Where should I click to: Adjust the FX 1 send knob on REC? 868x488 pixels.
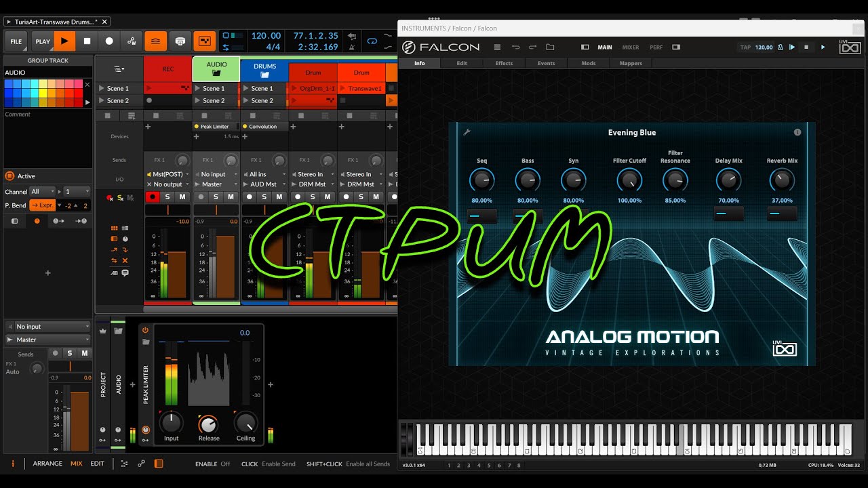point(182,161)
